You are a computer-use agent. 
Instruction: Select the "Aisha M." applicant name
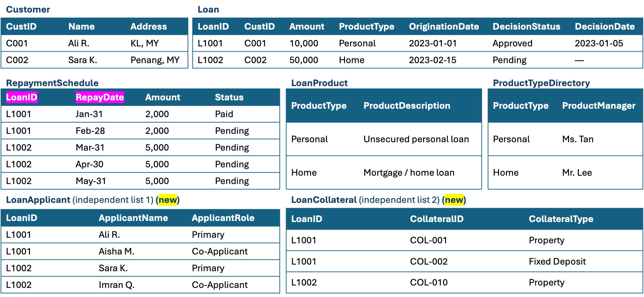(116, 251)
